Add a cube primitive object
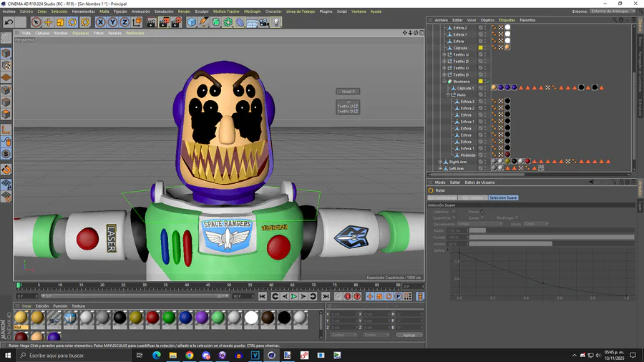This screenshot has width=644, height=362. 192,22
